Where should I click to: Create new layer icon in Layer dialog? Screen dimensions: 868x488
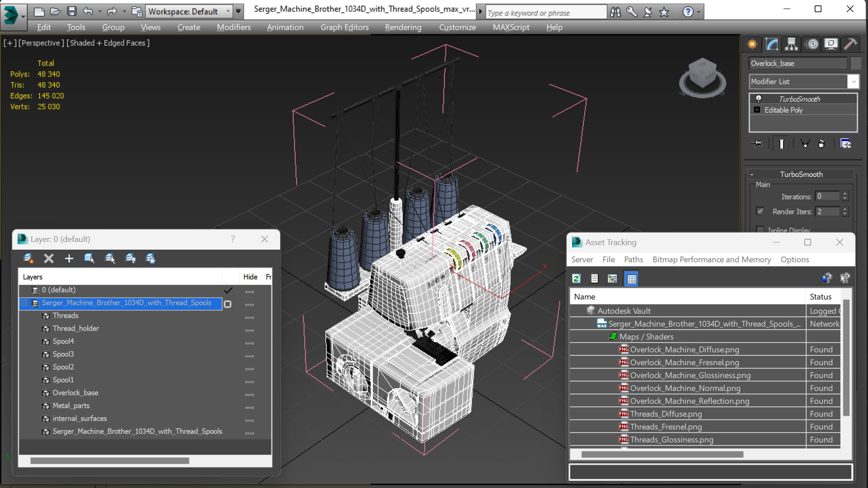(x=28, y=258)
